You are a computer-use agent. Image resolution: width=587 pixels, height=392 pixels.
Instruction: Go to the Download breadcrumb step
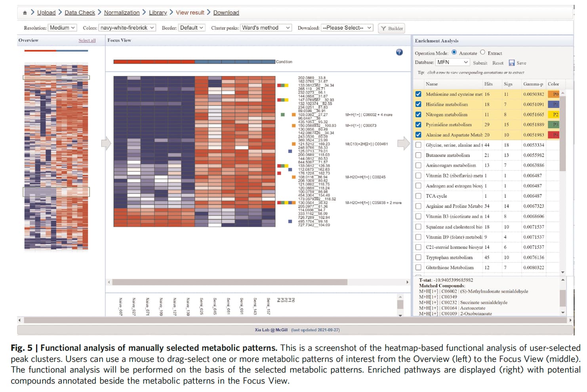tap(226, 13)
